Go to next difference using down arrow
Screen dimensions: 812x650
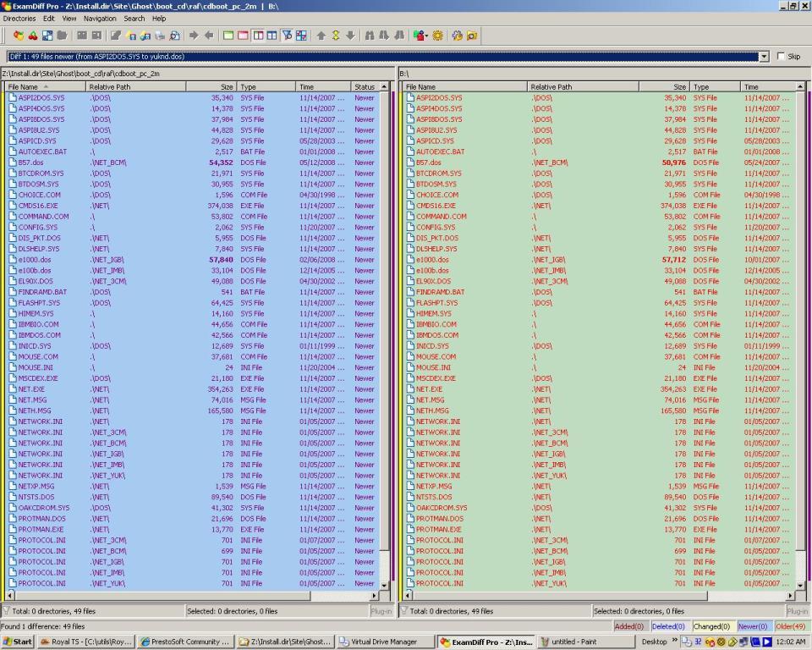350,36
